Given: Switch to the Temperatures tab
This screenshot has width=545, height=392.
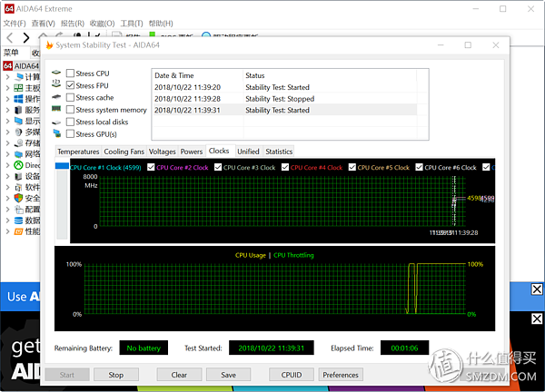Looking at the screenshot, I should tap(77, 152).
